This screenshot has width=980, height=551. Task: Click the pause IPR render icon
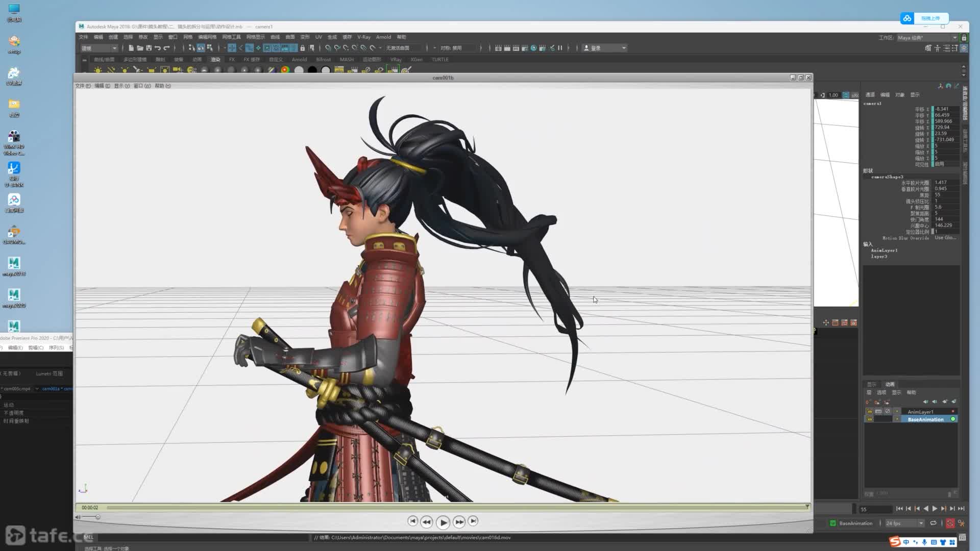pos(560,48)
